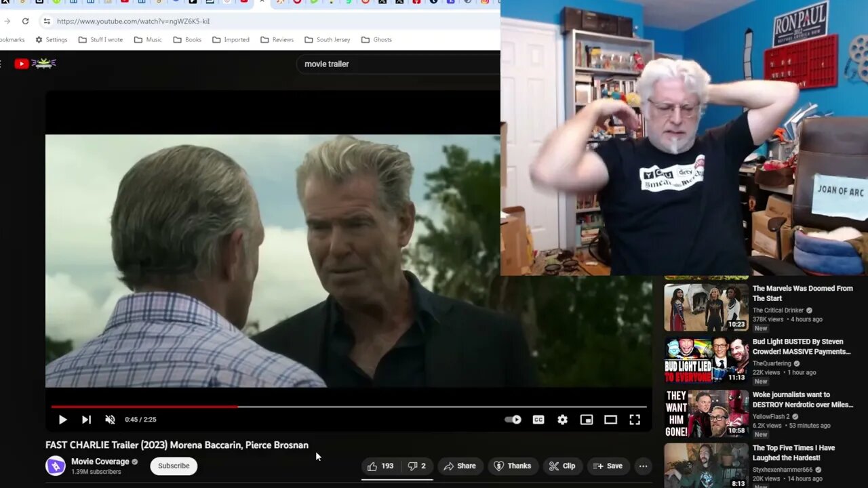Screen dimensions: 868x488
Task: Unmute the video using the speaker icon
Action: click(x=110, y=420)
